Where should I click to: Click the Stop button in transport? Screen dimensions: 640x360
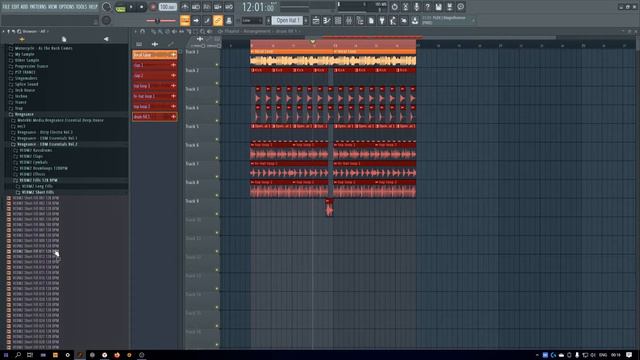coord(142,7)
